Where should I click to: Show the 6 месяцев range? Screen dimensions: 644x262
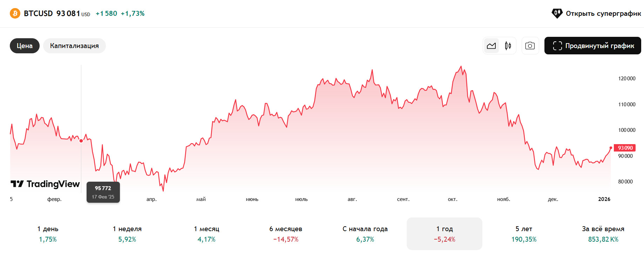[286, 234]
